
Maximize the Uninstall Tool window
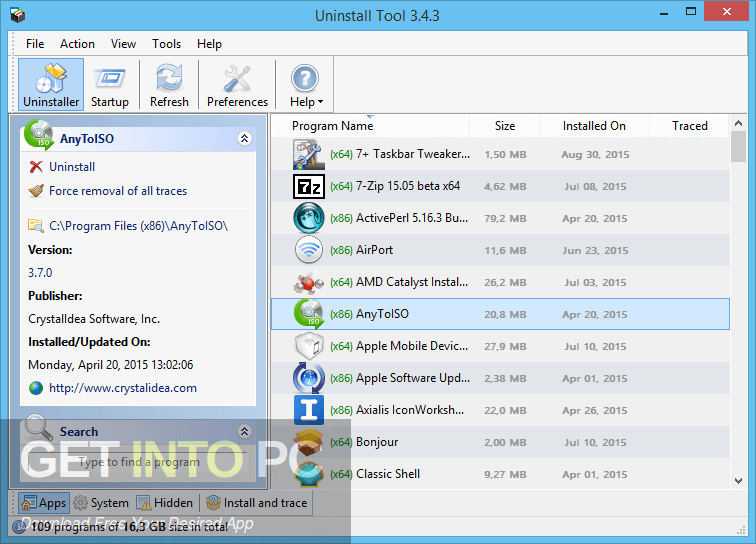point(691,12)
